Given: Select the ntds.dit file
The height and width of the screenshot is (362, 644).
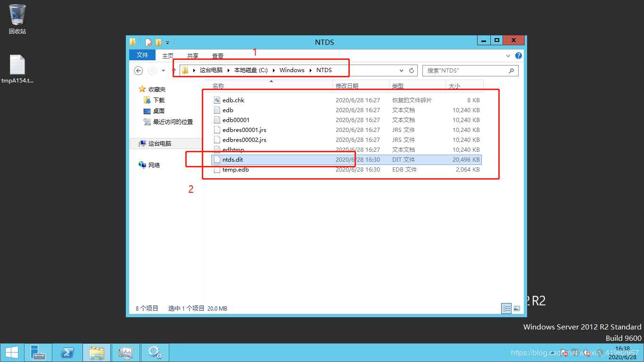Looking at the screenshot, I should tap(347, 159).
